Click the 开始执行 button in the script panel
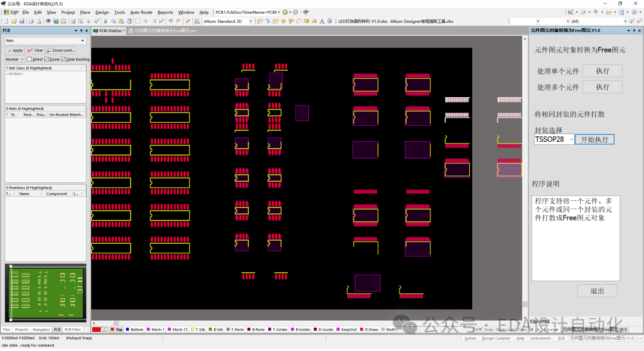 [x=594, y=139]
